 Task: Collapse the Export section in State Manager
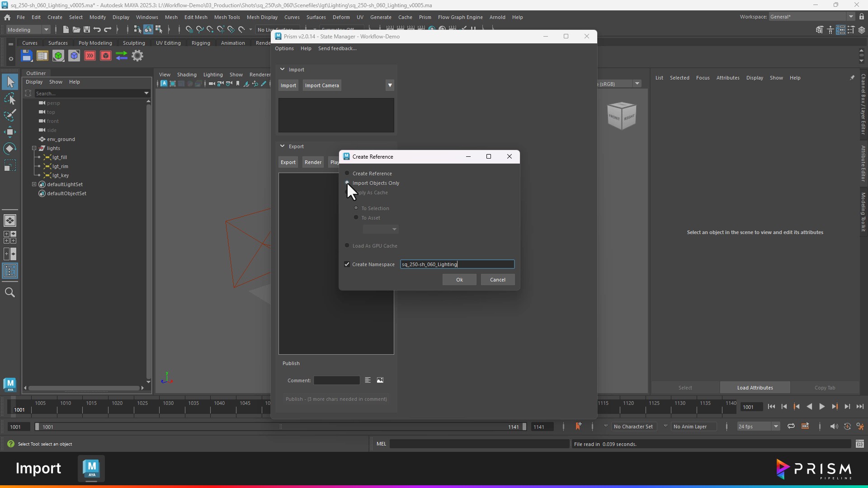[282, 146]
